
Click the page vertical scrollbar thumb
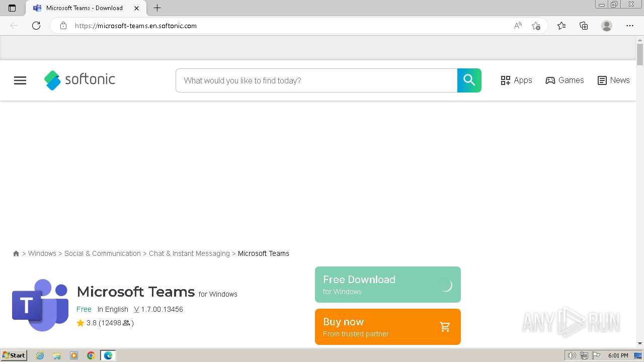[x=640, y=54]
